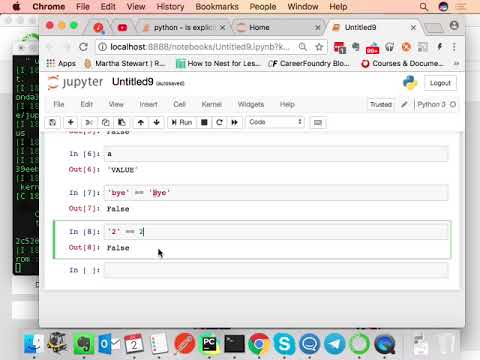Image resolution: width=480 pixels, height=360 pixels.
Task: Open How to Nest for Less bookmark
Action: click(218, 63)
